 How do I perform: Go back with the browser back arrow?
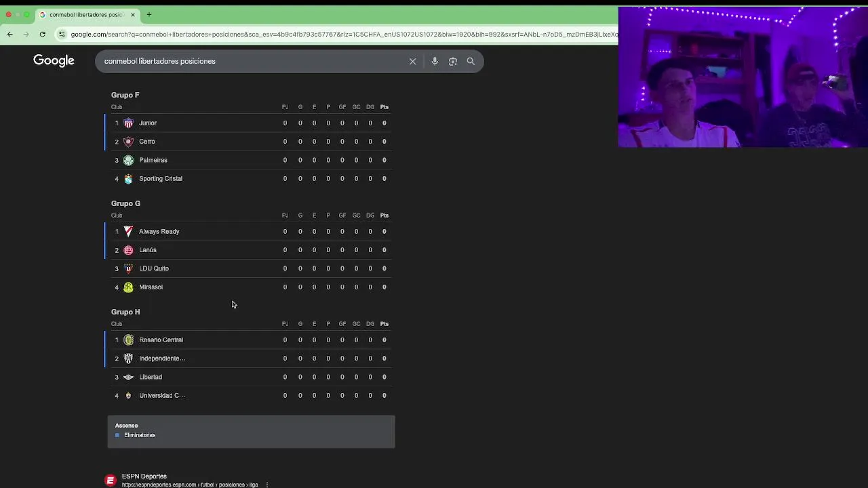click(x=9, y=34)
